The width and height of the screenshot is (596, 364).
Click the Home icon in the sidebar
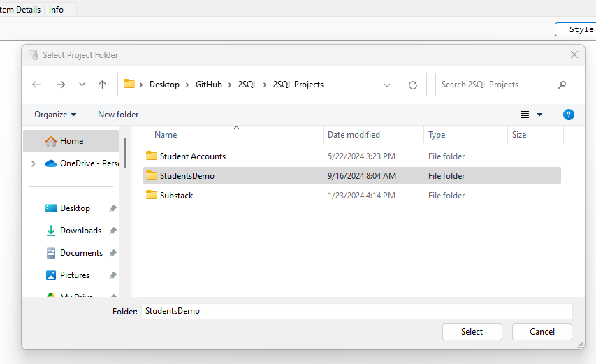50,141
